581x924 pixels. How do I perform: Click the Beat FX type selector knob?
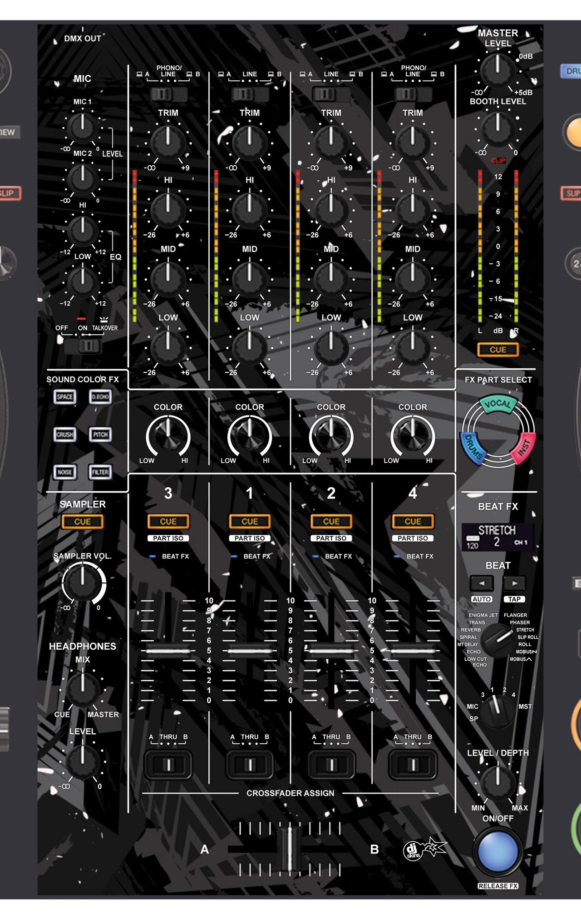click(498, 639)
